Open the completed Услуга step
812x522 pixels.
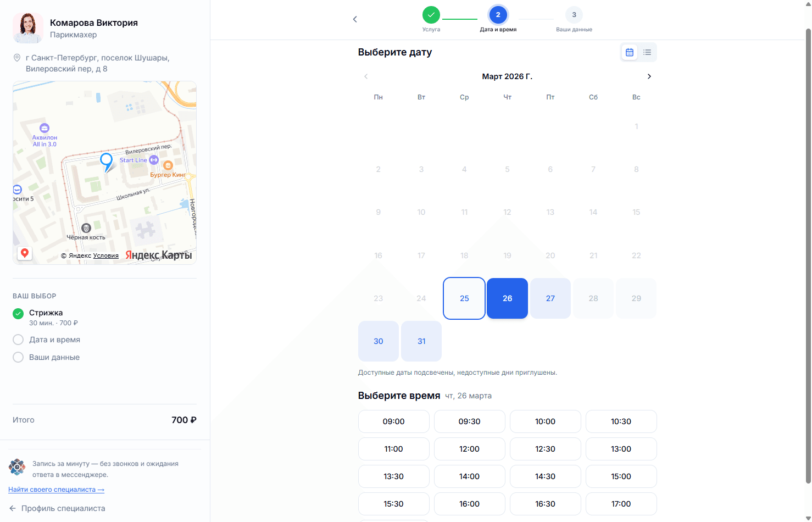tap(431, 15)
